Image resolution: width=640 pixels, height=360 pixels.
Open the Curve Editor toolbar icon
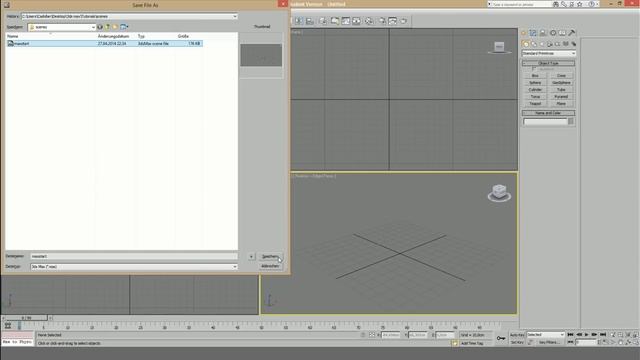(346, 21)
